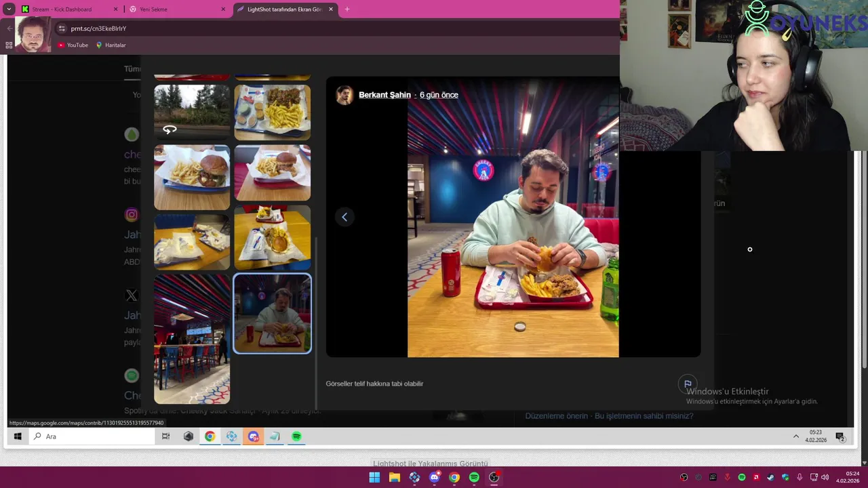Image resolution: width=868 pixels, height=488 pixels.
Task: Open a new browser tab with plus
Action: [x=347, y=9]
